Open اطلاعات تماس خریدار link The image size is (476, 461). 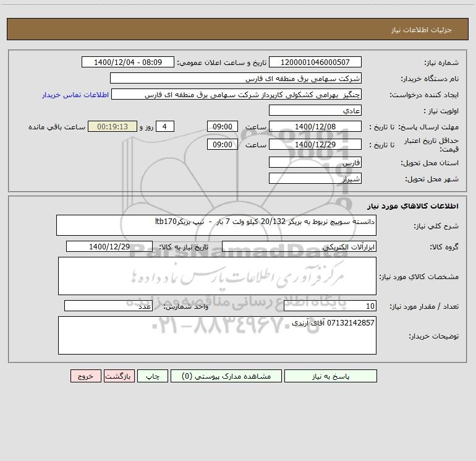[x=75, y=95]
